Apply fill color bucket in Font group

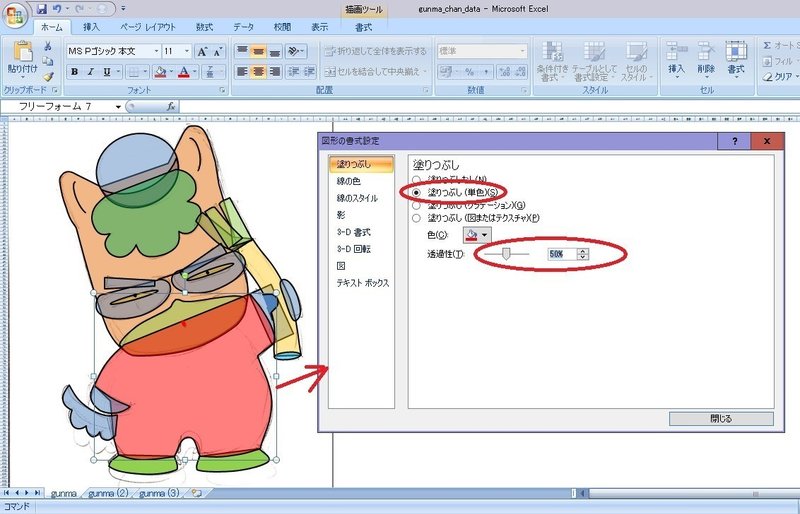[x=160, y=72]
